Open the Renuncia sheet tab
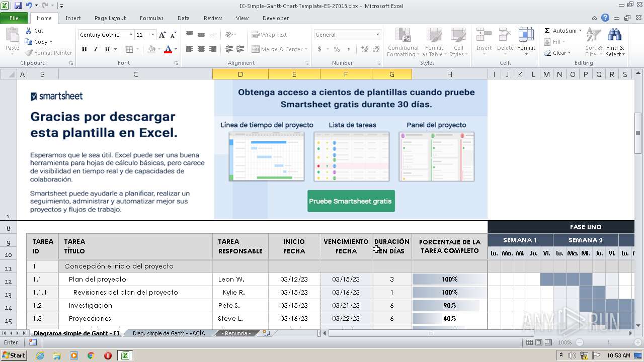 236,333
